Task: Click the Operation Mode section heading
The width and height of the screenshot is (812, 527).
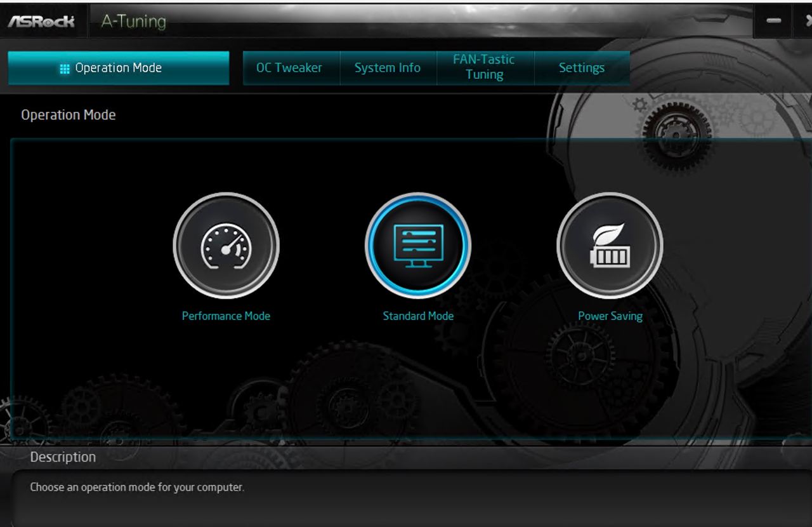Action: [x=69, y=115]
